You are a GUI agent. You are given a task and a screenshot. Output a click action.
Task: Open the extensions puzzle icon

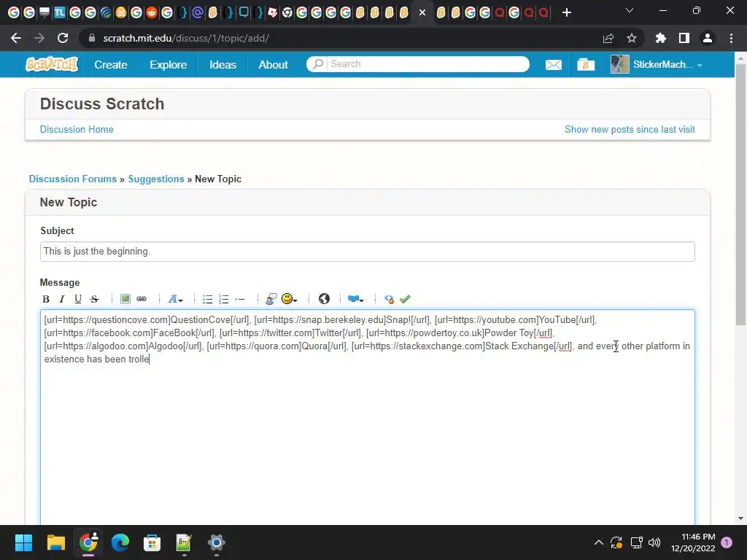[660, 38]
